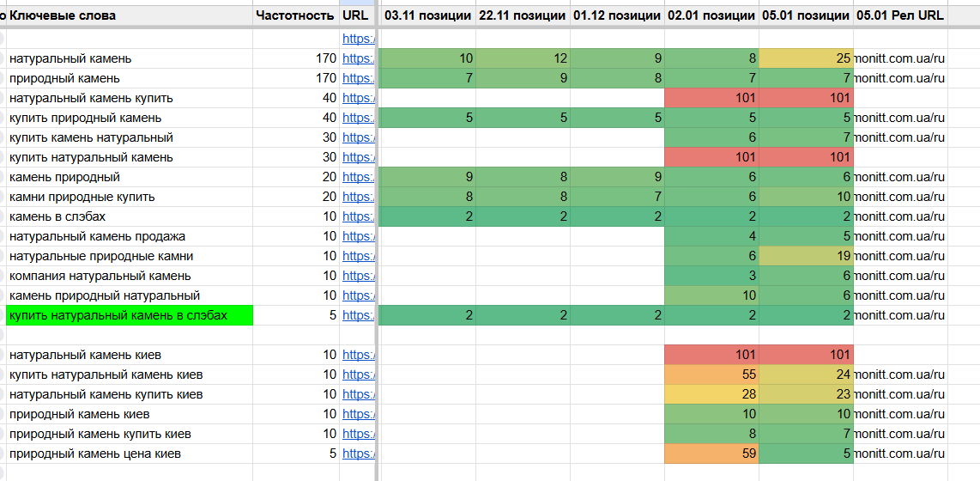Select the yellow cell showing position 28
The width and height of the screenshot is (980, 481).
[x=712, y=394]
